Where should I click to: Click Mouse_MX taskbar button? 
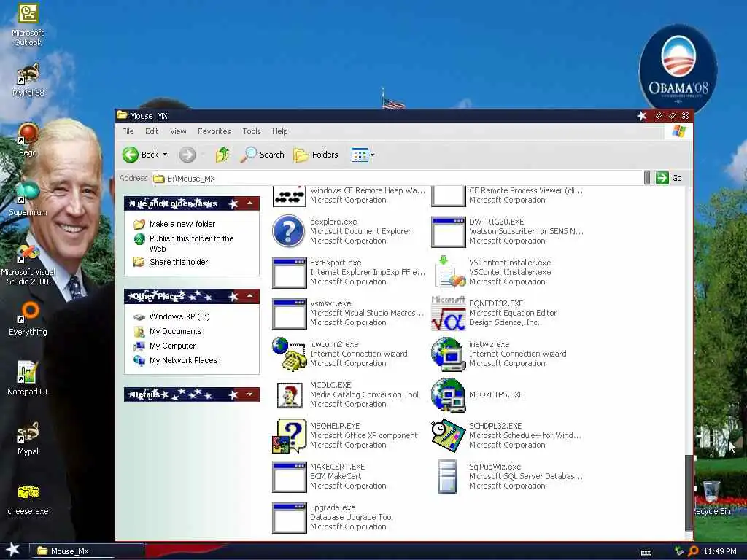point(88,551)
